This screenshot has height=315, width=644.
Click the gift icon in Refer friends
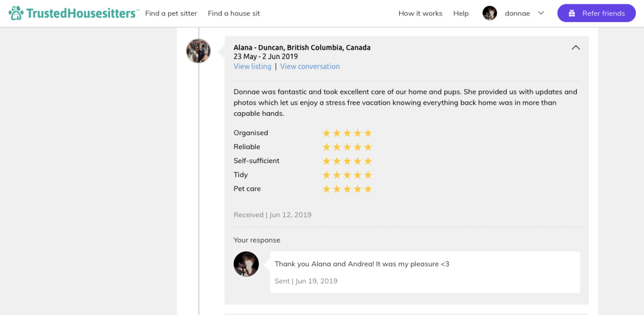572,13
